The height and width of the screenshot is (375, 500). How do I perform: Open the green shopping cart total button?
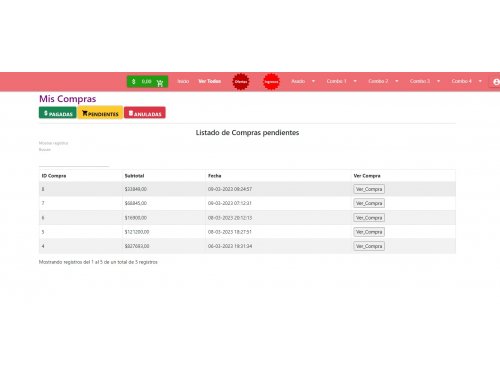tap(147, 82)
